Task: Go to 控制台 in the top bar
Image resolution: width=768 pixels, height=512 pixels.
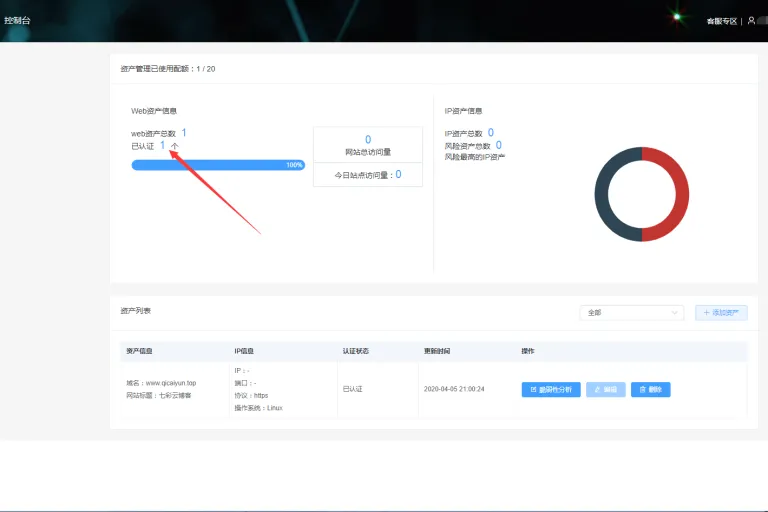Action: click(17, 21)
